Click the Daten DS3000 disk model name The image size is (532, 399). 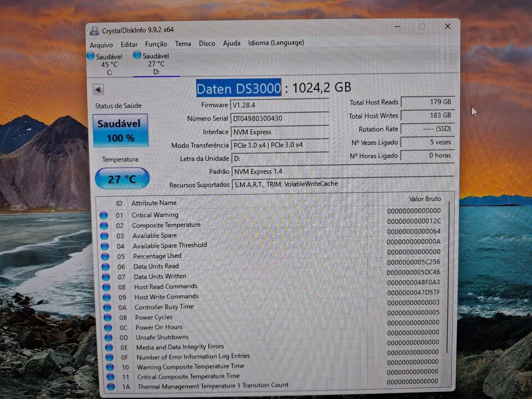tap(239, 88)
